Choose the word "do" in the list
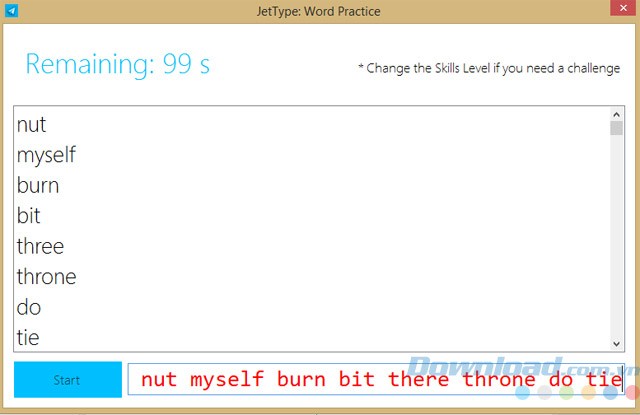This screenshot has width=640, height=415. tap(29, 307)
